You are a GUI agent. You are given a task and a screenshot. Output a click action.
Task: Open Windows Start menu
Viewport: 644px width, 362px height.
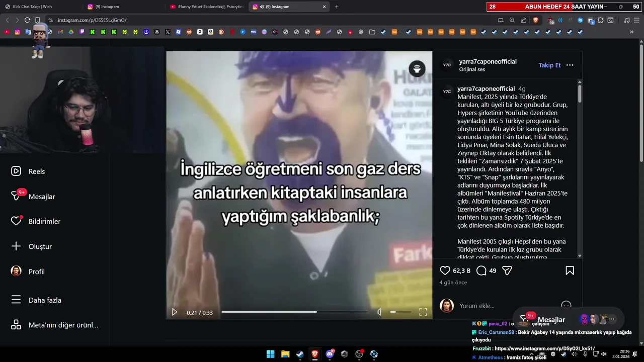pos(270,354)
